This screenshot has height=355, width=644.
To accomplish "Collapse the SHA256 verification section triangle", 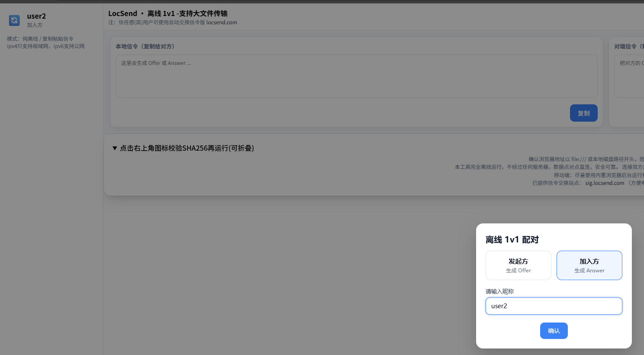I will pyautogui.click(x=115, y=148).
